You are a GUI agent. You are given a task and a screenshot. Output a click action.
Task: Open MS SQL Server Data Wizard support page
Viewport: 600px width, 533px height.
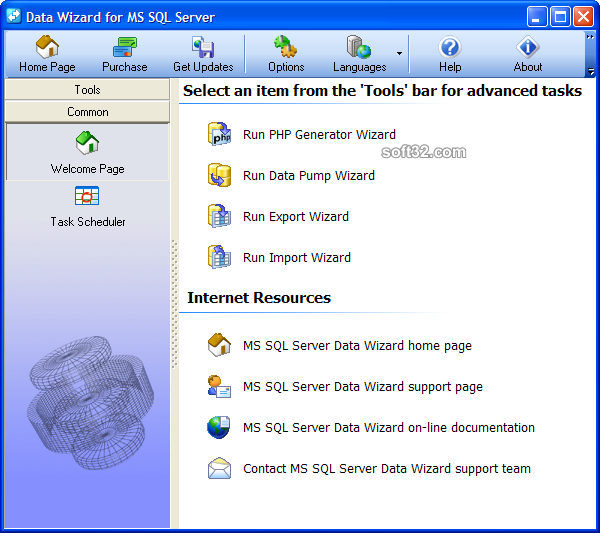(363, 386)
